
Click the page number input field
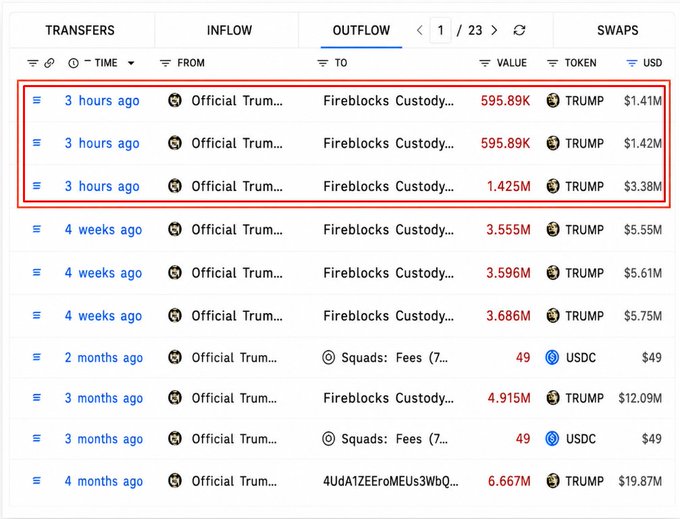click(440, 30)
